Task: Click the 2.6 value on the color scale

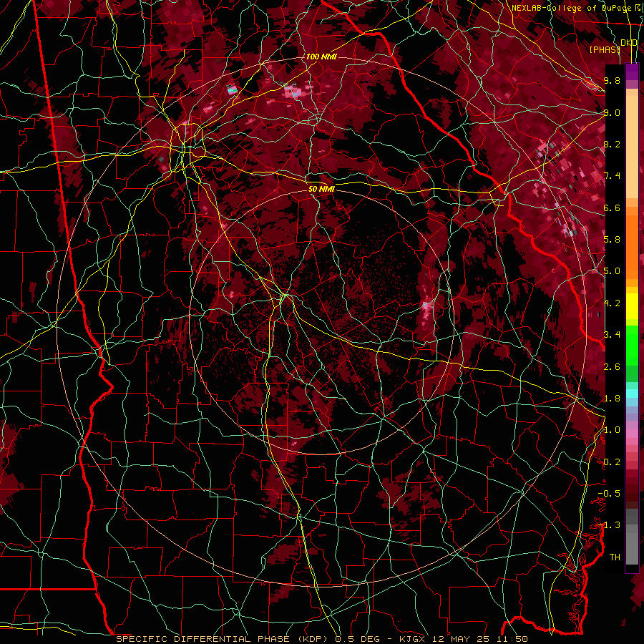Action: 612,367
